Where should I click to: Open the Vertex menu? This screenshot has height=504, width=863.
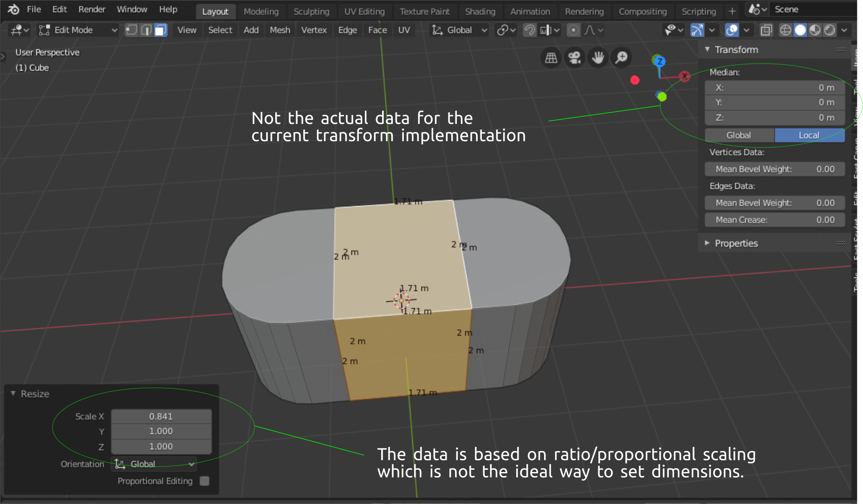pyautogui.click(x=314, y=30)
